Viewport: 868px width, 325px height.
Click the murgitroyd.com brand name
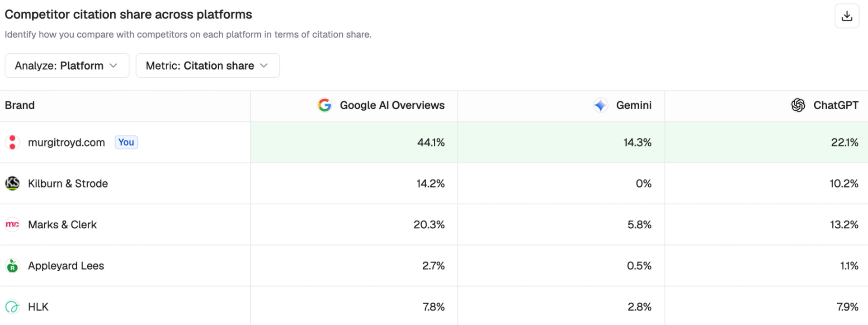pos(66,142)
